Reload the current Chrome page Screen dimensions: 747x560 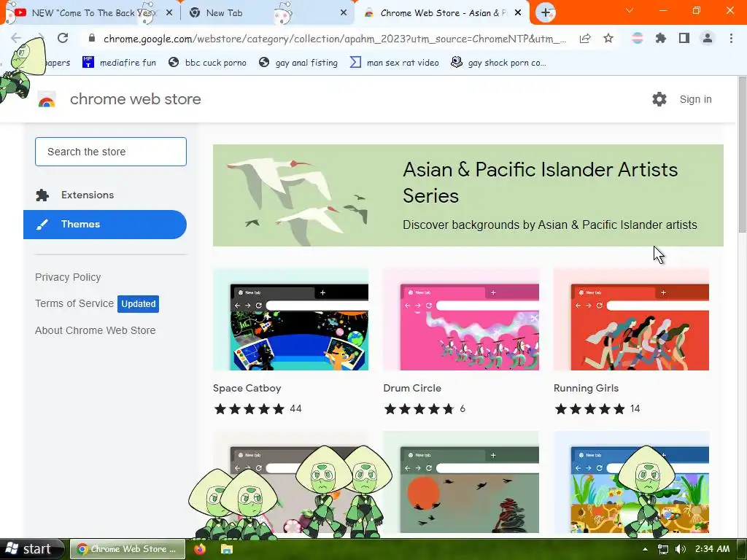tap(63, 38)
